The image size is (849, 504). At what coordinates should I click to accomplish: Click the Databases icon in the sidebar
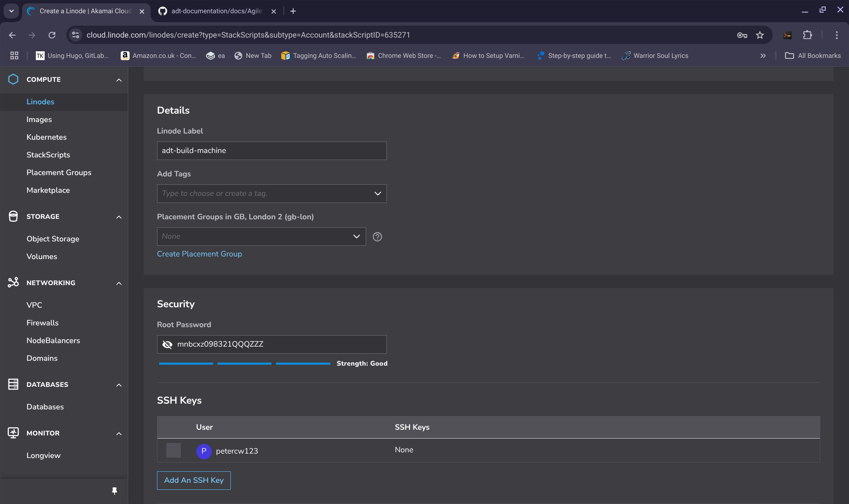[13, 384]
